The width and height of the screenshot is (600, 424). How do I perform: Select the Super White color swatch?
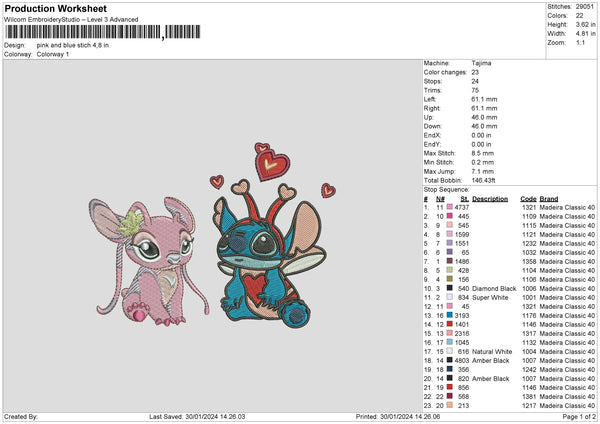point(450,297)
